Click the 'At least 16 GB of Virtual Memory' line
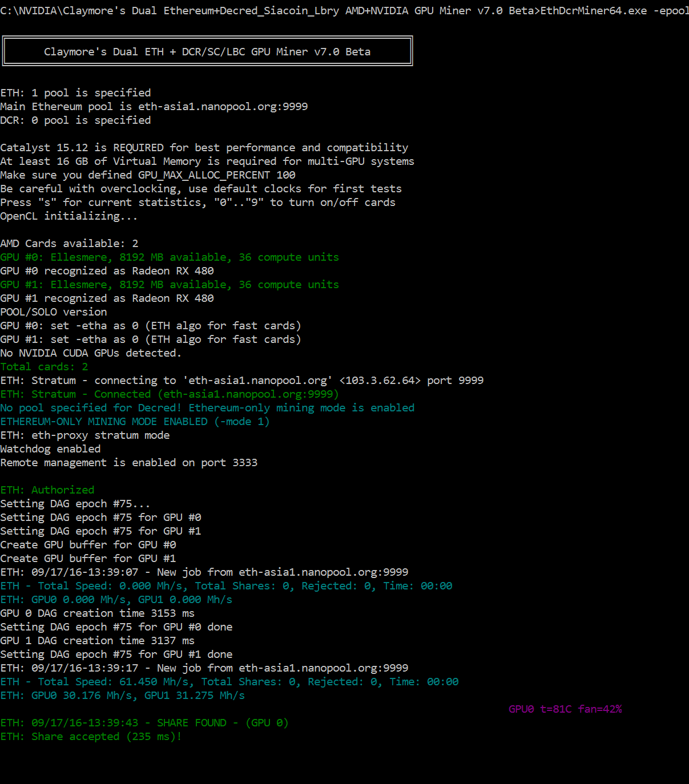Screen dimensions: 689x784 [x=207, y=161]
